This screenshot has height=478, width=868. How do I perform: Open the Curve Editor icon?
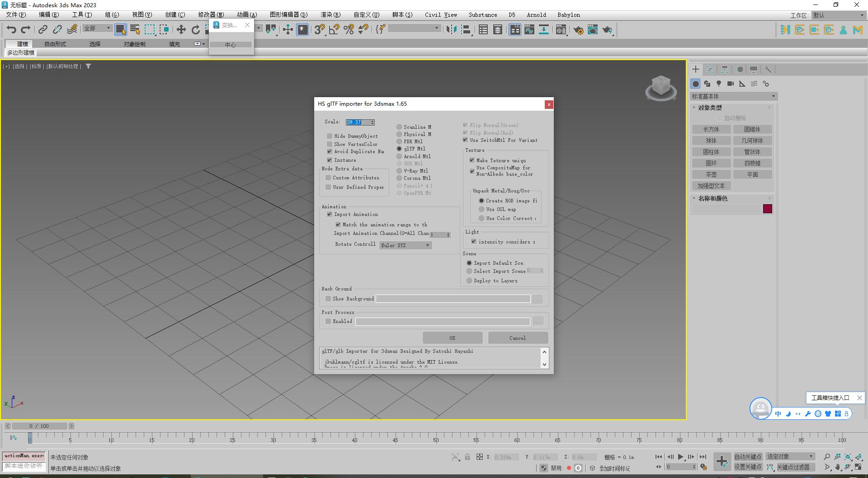(x=529, y=30)
